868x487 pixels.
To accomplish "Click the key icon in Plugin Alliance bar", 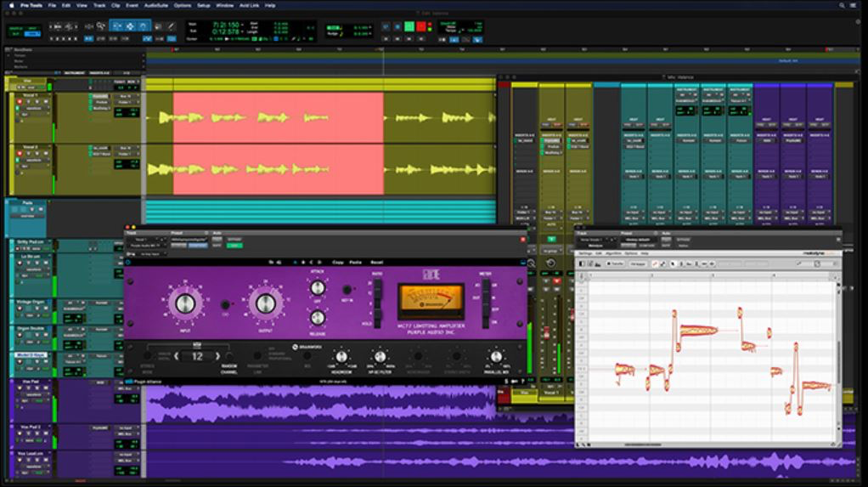I will click(515, 381).
